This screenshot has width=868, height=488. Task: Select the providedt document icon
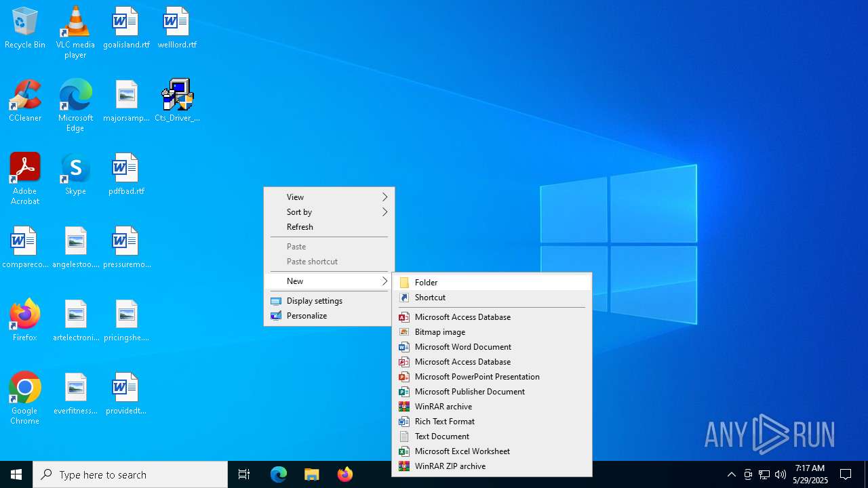(126, 394)
